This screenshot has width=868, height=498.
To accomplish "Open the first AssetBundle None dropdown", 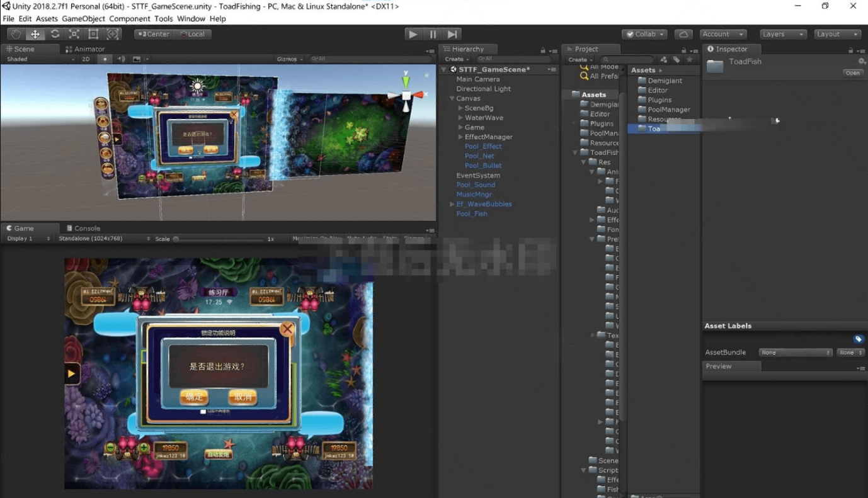I will (796, 353).
